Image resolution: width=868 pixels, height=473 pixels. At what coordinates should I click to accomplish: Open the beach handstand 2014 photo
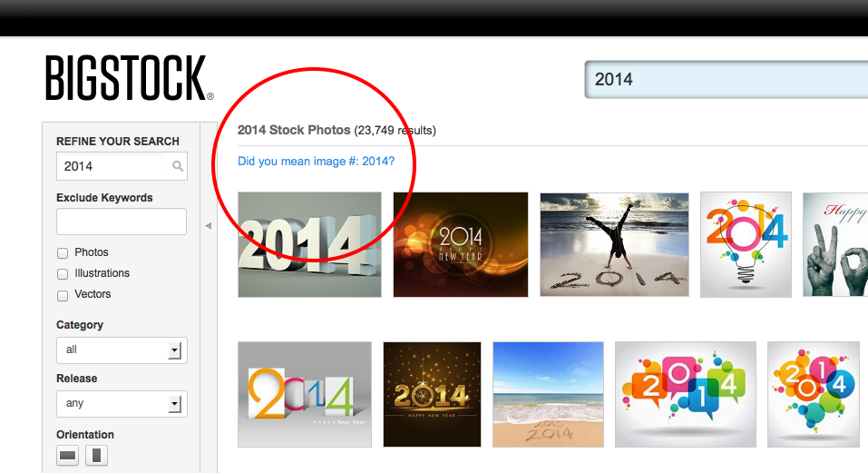click(614, 245)
